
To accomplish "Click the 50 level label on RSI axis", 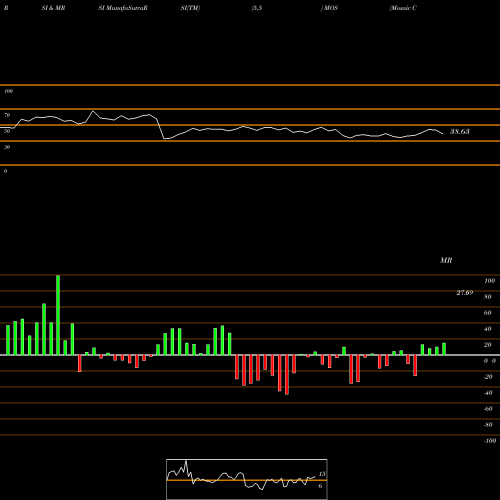I will 7,131.
